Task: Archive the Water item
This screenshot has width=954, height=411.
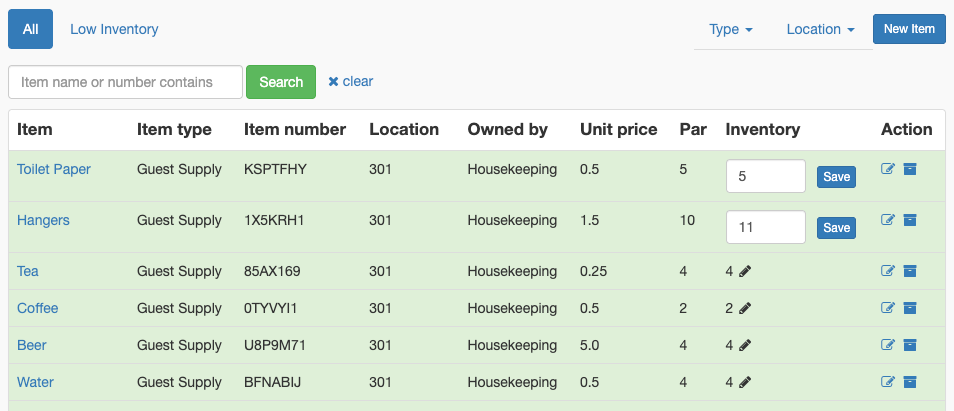Action: click(x=910, y=382)
